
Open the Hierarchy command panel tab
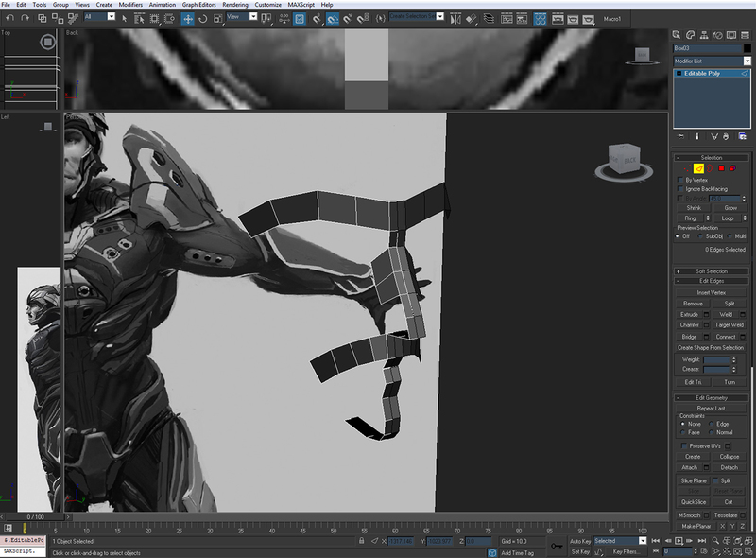tap(704, 35)
